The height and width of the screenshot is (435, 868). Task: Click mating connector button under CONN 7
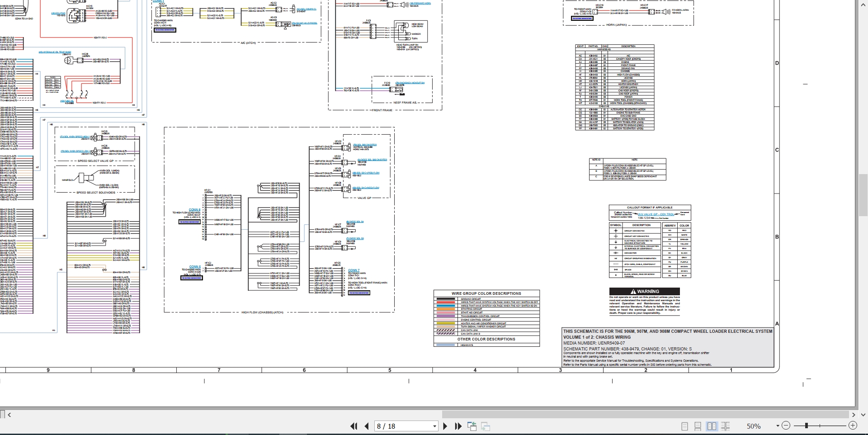click(359, 293)
